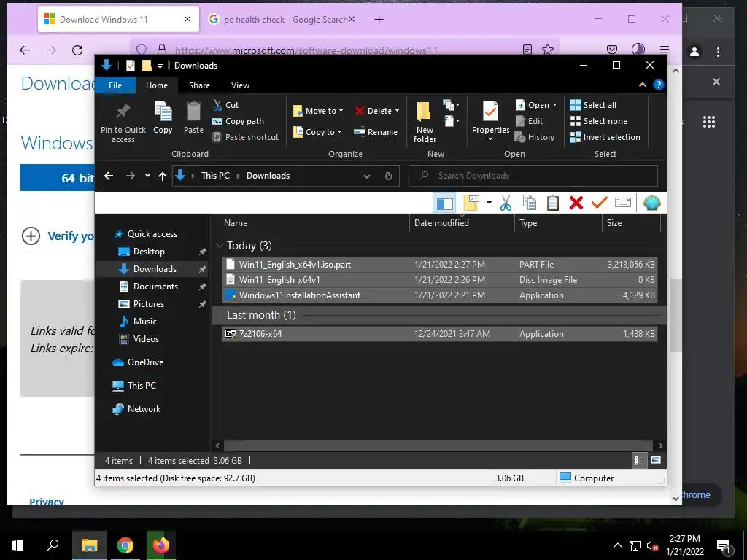Click the Pin to Quick access icon
The image size is (747, 560).
pyautogui.click(x=123, y=112)
